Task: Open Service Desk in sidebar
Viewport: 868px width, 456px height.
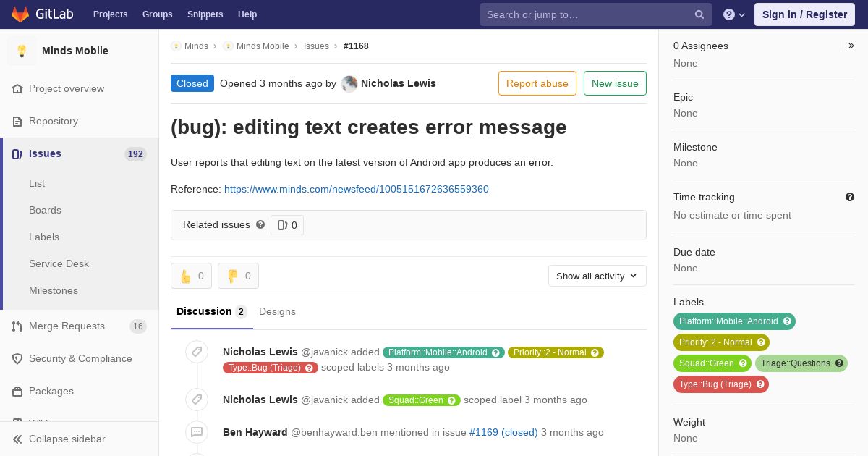Action: (59, 263)
